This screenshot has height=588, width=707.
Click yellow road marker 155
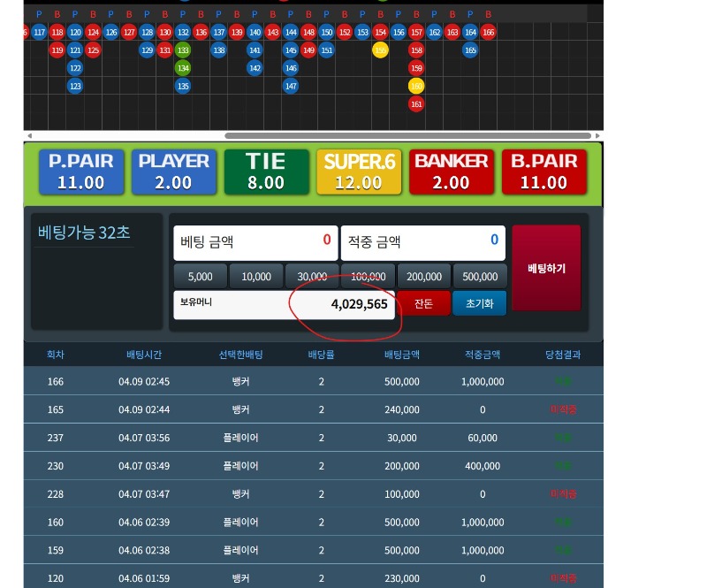[x=380, y=50]
